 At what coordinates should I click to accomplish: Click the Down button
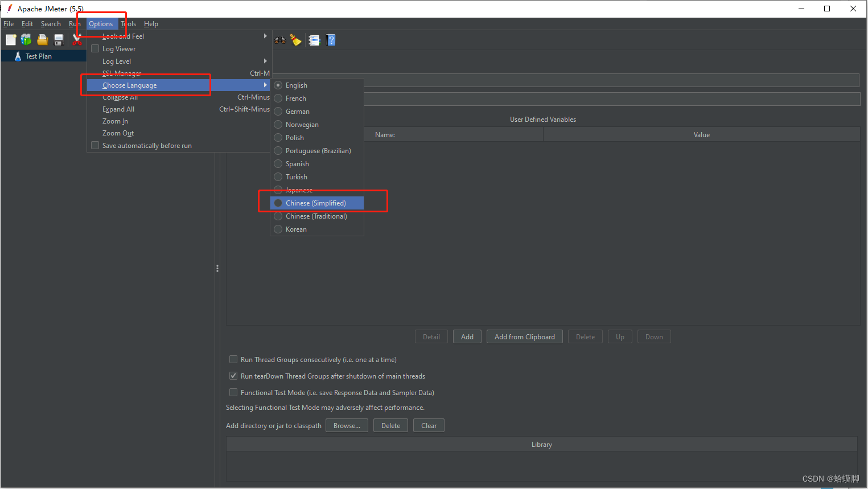coord(654,337)
